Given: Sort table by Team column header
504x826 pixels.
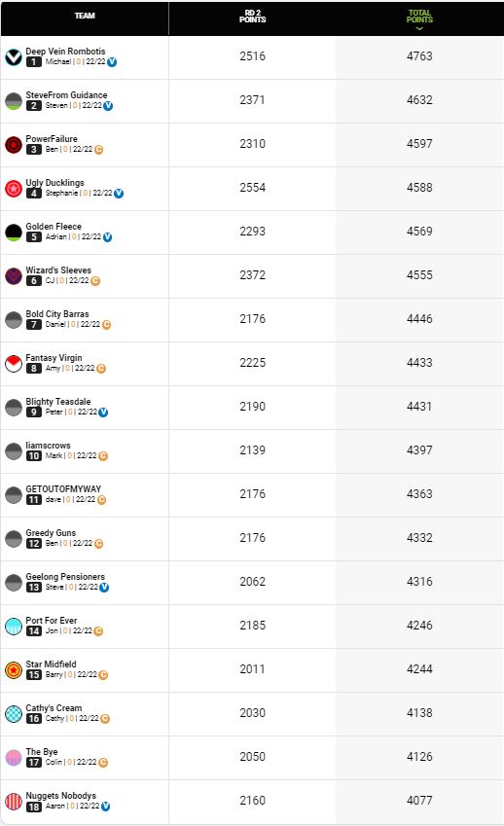Looking at the screenshot, I should [85, 16].
